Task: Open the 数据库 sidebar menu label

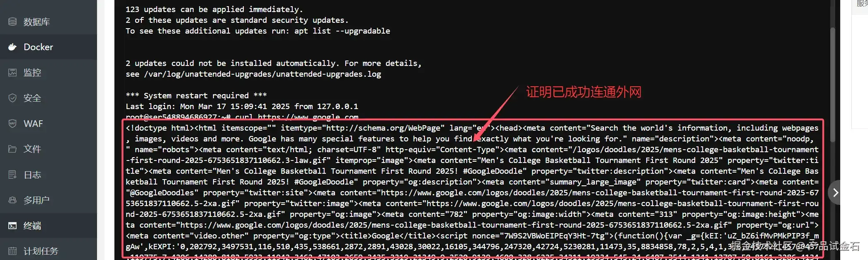Action: tap(36, 22)
